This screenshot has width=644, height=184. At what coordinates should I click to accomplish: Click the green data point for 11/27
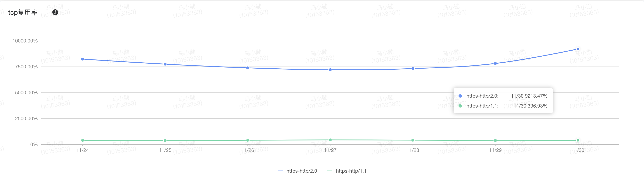[330, 140]
